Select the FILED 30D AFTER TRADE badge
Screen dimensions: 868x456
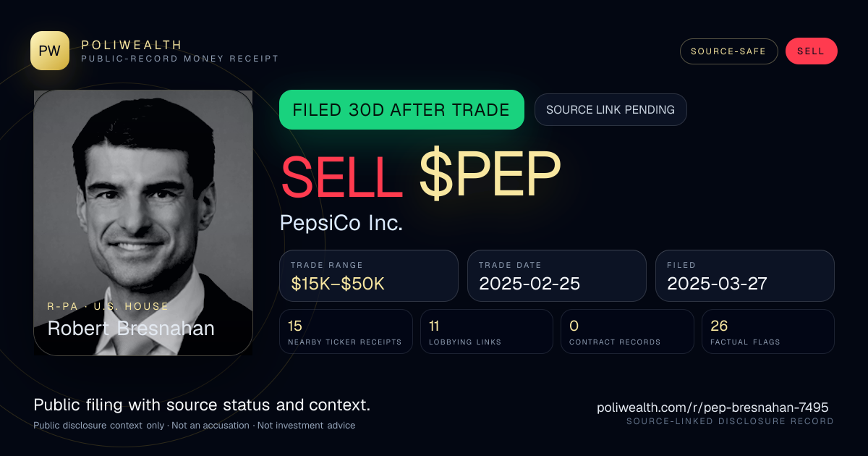[401, 110]
